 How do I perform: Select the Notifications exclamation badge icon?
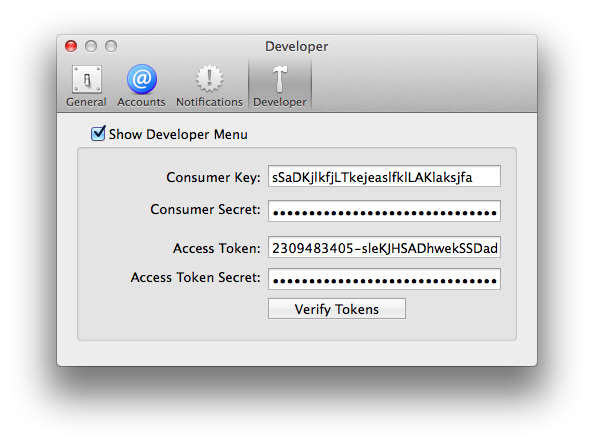[x=209, y=79]
